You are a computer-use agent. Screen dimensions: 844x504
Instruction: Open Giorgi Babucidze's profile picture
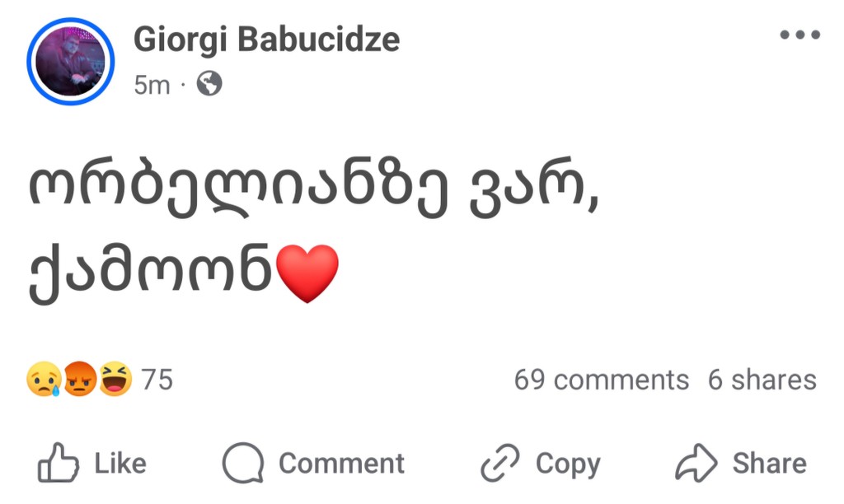[70, 61]
